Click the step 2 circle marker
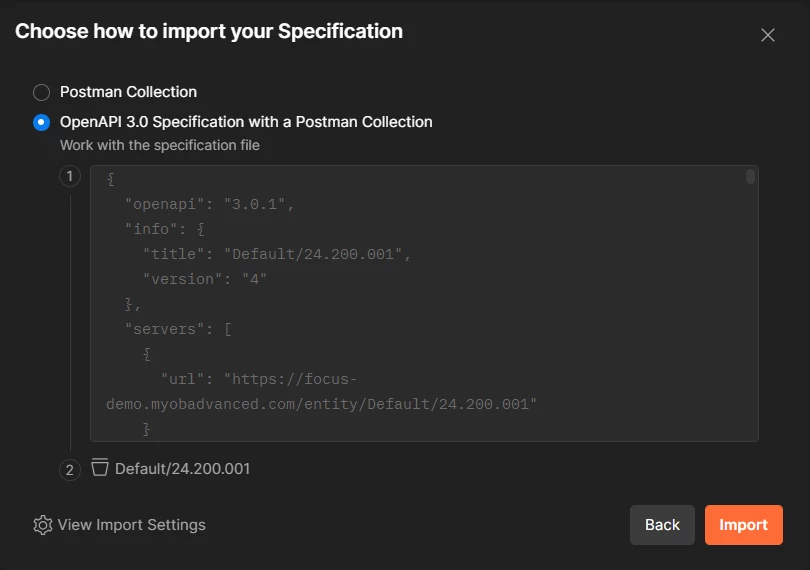810x570 pixels. (x=70, y=469)
